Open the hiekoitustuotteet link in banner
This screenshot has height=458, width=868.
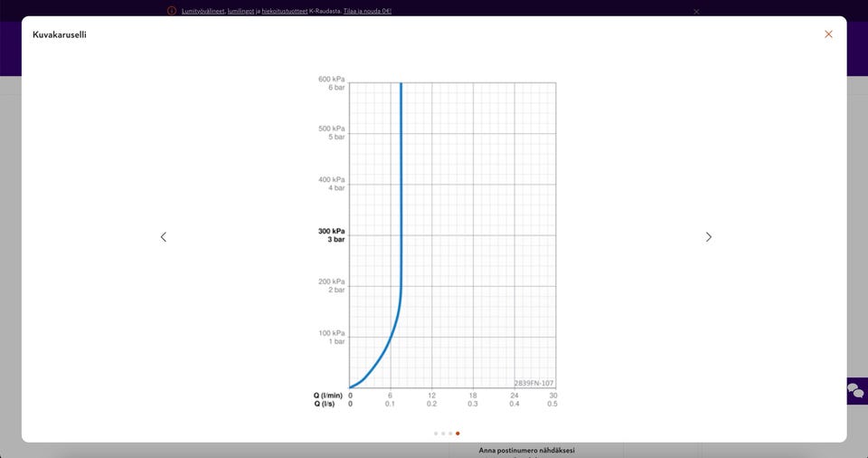point(285,11)
